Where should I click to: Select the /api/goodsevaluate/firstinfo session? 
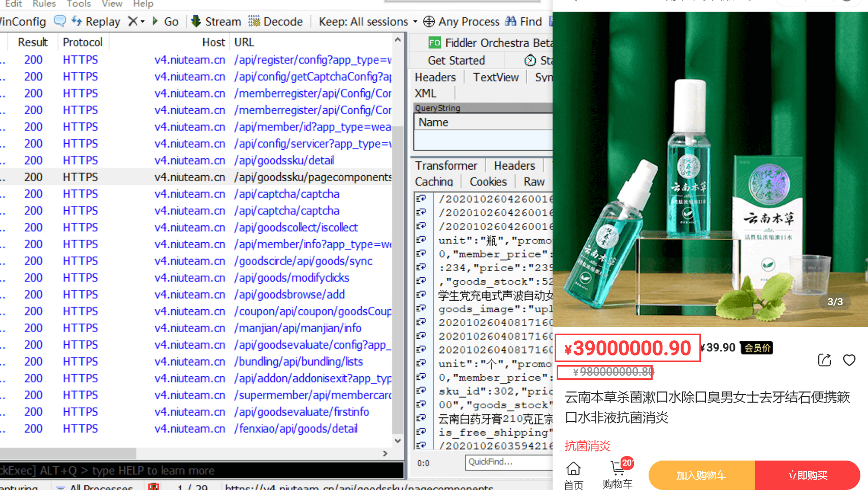(196, 412)
